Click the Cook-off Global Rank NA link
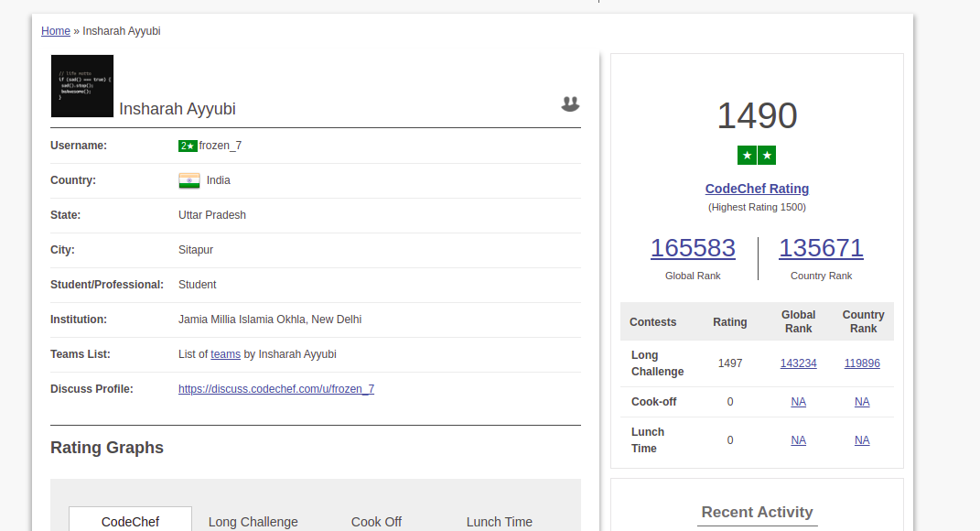Screen dimensions: 980x531 click(798, 402)
